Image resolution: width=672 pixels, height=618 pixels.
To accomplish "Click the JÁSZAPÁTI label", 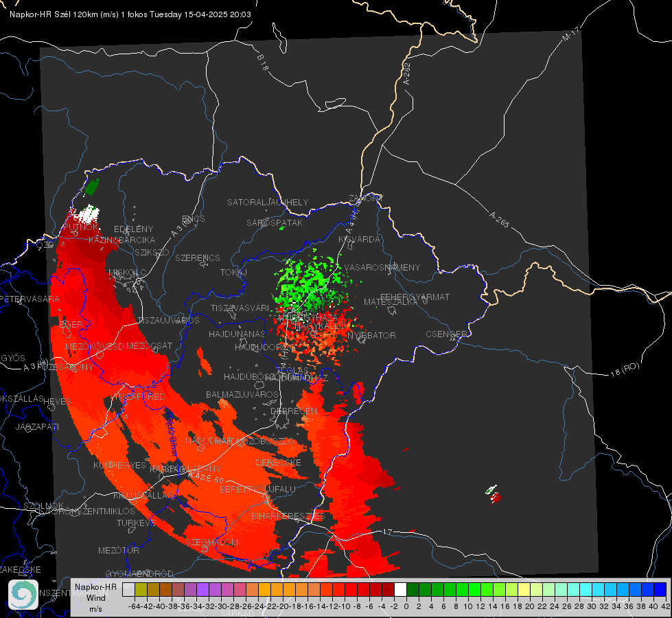I will (x=37, y=426).
